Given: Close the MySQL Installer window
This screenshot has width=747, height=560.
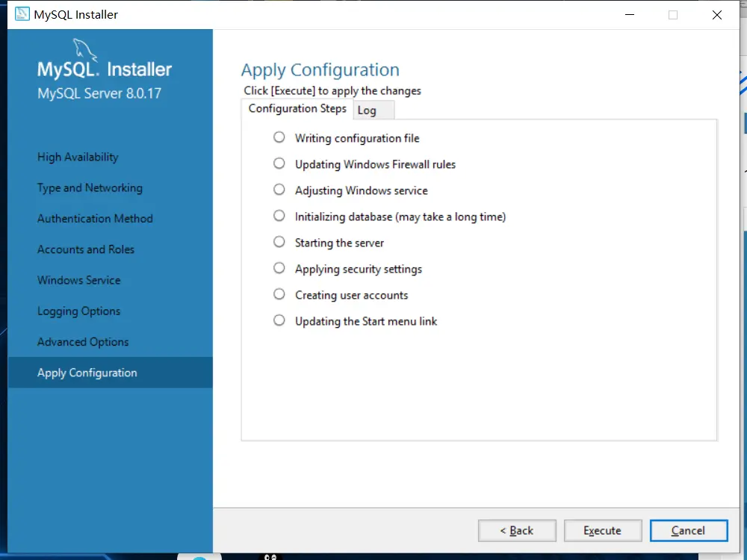Looking at the screenshot, I should [x=717, y=15].
